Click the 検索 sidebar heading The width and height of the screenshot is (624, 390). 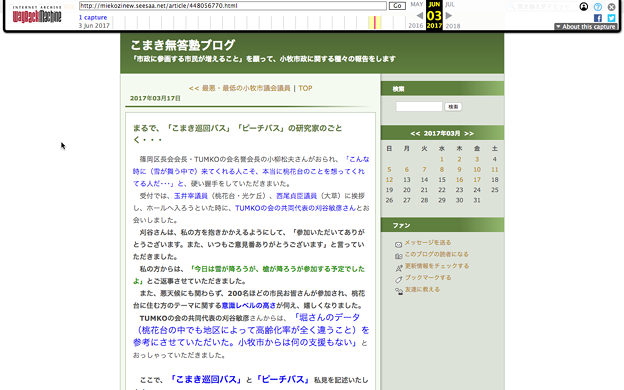(398, 89)
